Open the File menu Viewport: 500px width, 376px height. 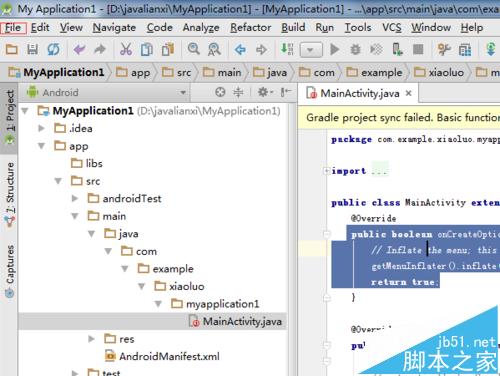coord(13,27)
